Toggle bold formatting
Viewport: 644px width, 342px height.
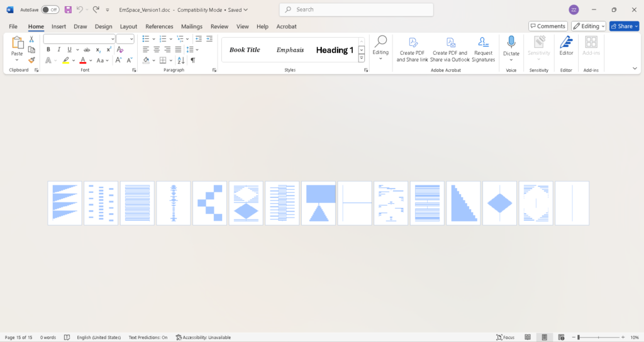[x=48, y=50]
